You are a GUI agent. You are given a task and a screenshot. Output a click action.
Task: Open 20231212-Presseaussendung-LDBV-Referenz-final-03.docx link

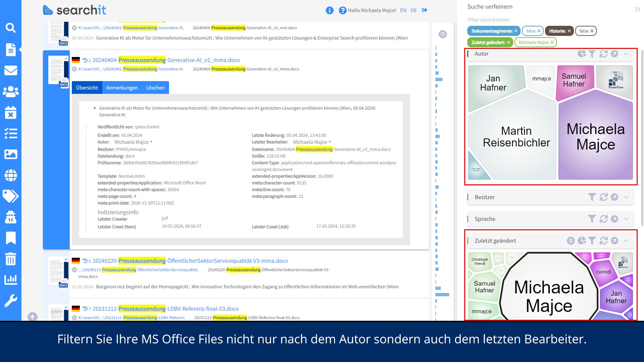pos(165,309)
